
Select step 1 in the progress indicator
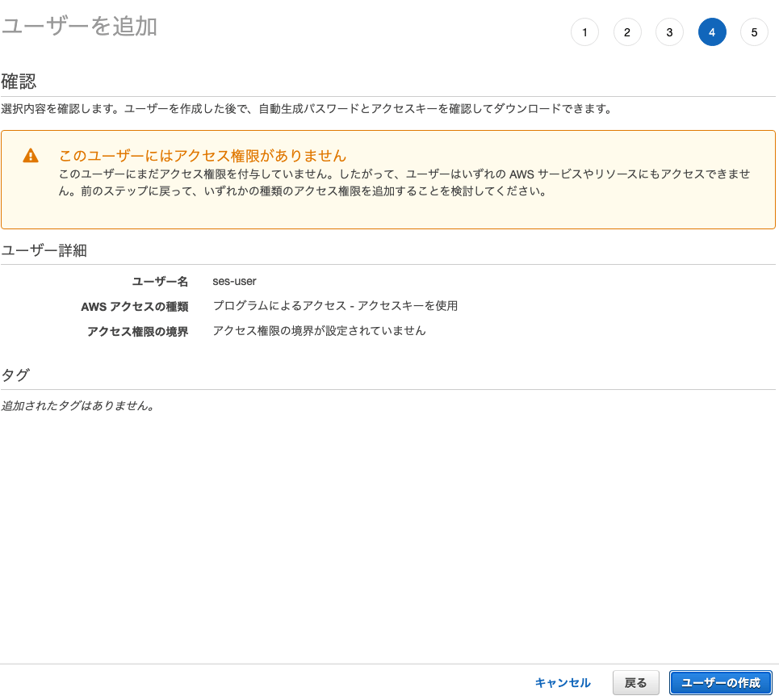[584, 32]
